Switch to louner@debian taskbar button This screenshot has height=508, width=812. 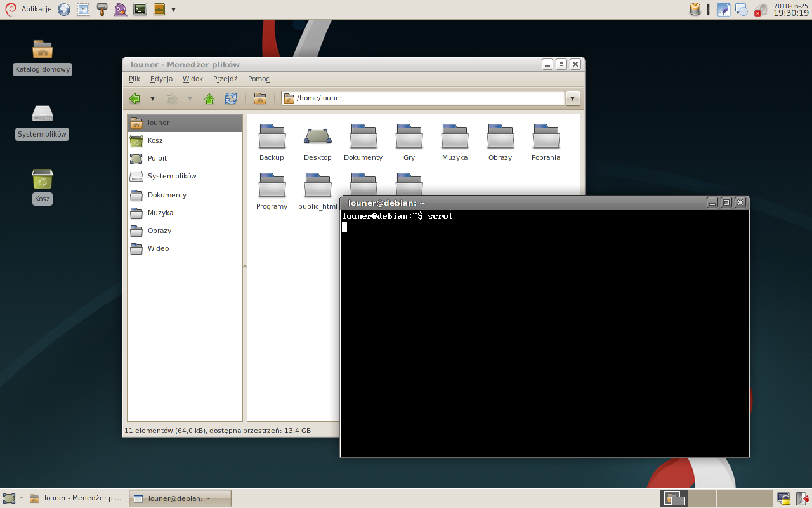point(180,498)
